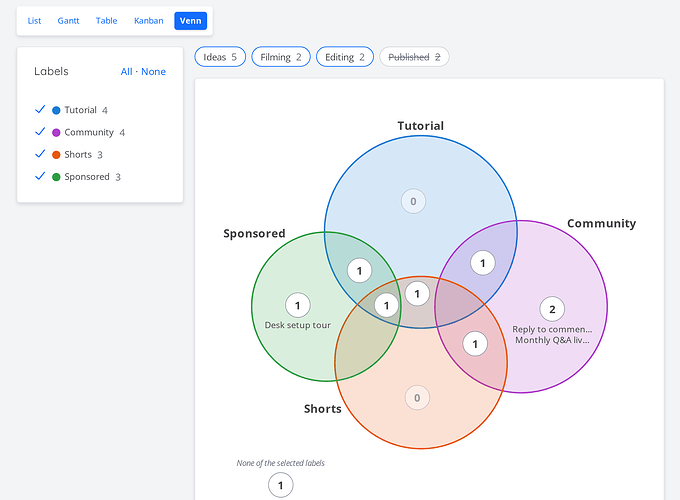Select the active Venn tab

click(190, 21)
